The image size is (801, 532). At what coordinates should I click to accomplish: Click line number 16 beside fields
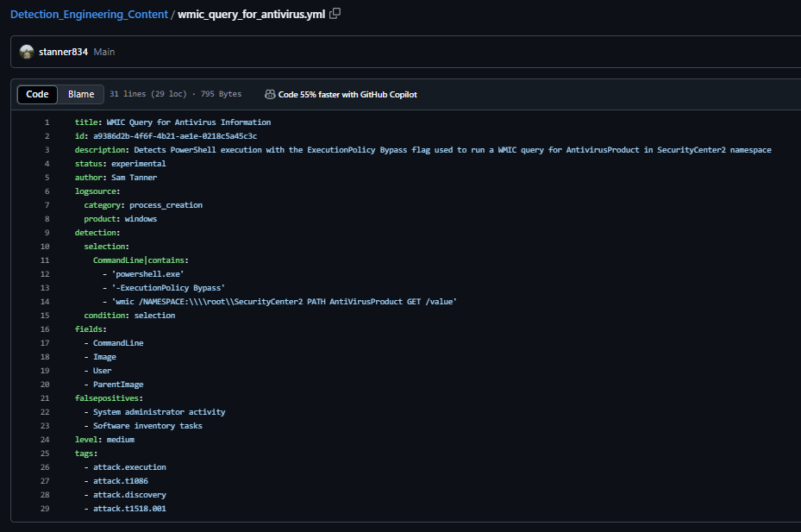45,329
